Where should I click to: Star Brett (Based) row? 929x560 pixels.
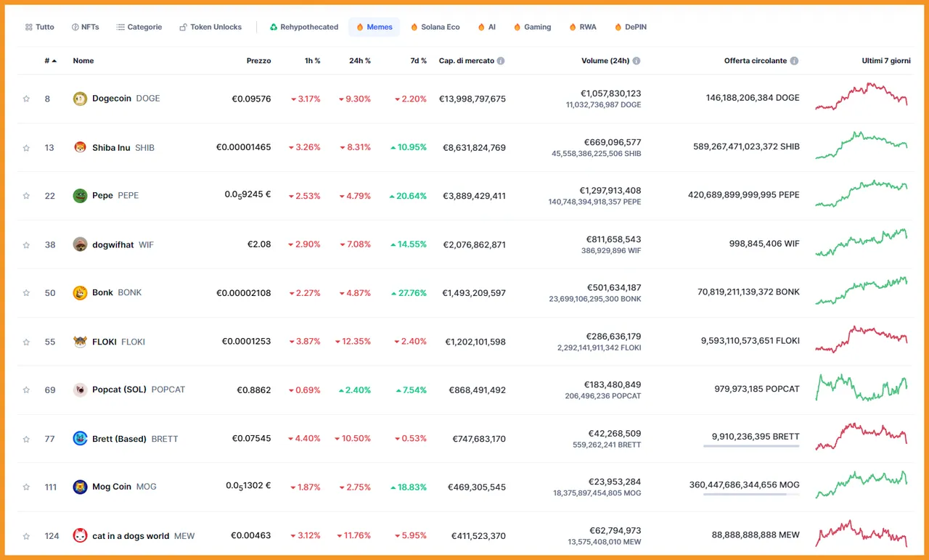[x=26, y=439]
